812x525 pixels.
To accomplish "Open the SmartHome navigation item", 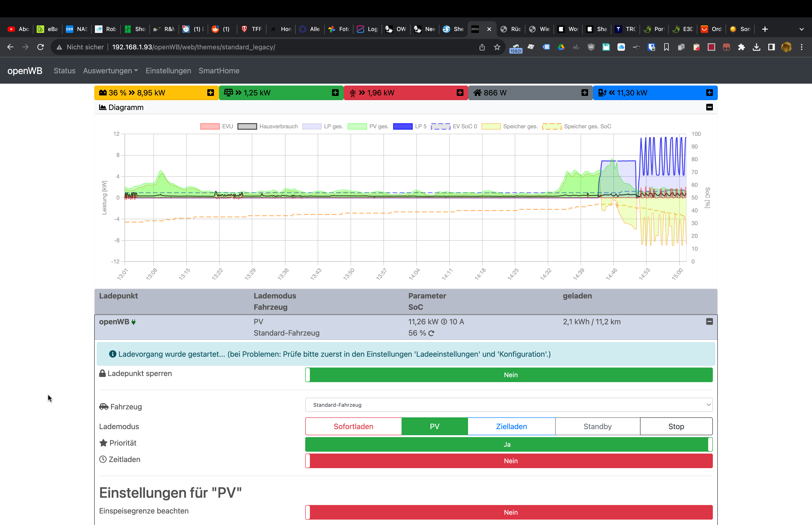I will pyautogui.click(x=219, y=71).
